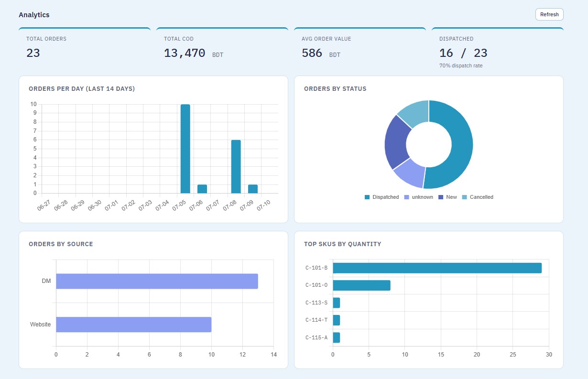Click the C-115-A SKU label
Image resolution: width=588 pixels, height=379 pixels.
tap(316, 338)
